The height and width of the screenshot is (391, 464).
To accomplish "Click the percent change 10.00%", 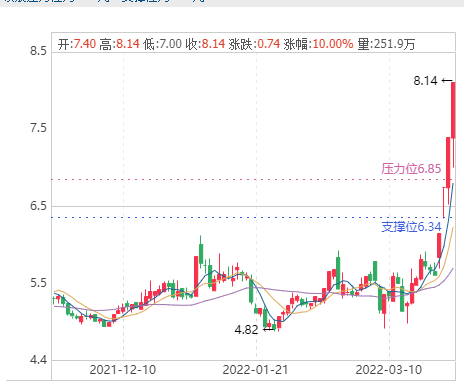I will pos(333,44).
